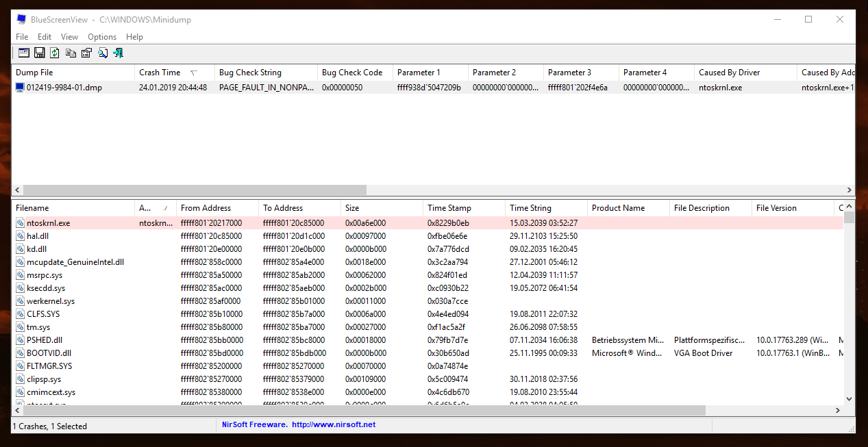Sort drivers by the Time Stamp column header
Viewport: 868px width, 447px height.
[x=464, y=208]
